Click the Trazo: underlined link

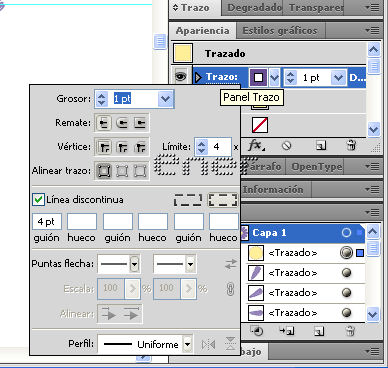[222, 77]
